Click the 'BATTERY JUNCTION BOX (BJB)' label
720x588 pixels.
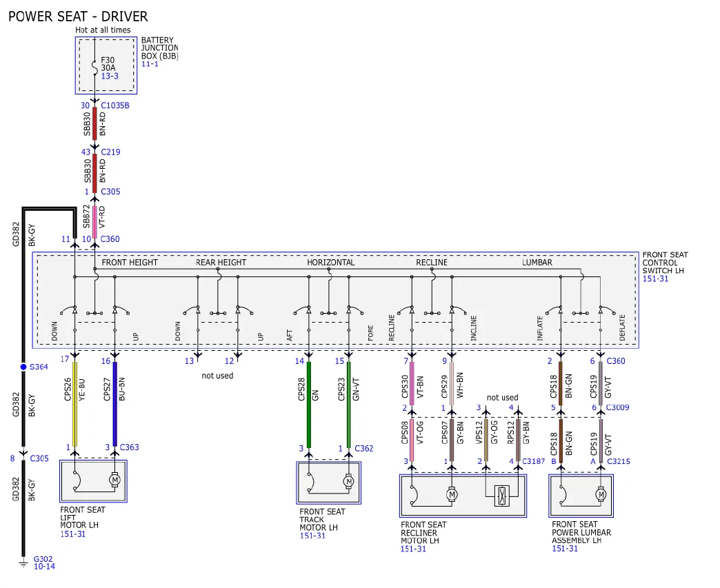[159, 48]
